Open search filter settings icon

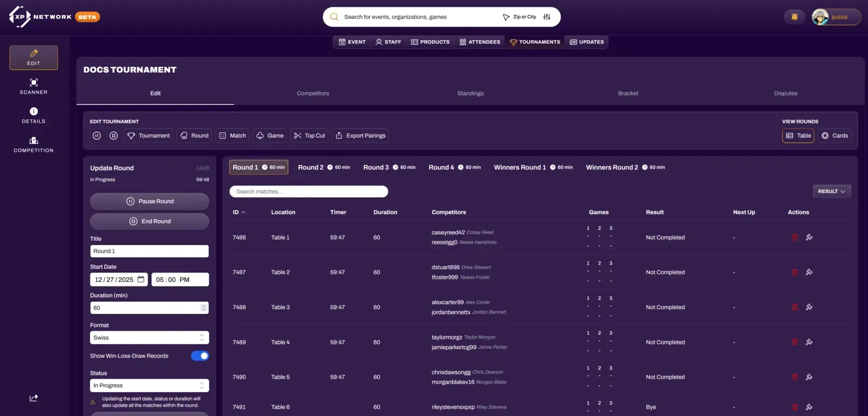[547, 17]
